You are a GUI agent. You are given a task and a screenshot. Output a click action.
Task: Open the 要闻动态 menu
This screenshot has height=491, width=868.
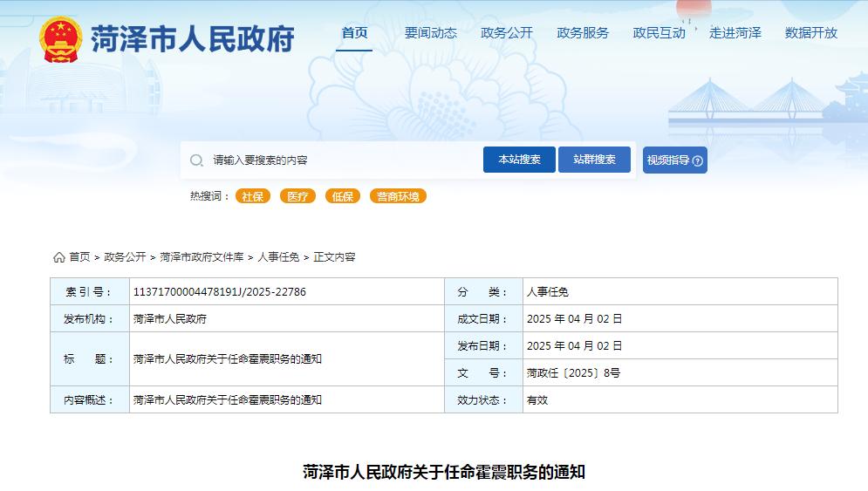431,33
